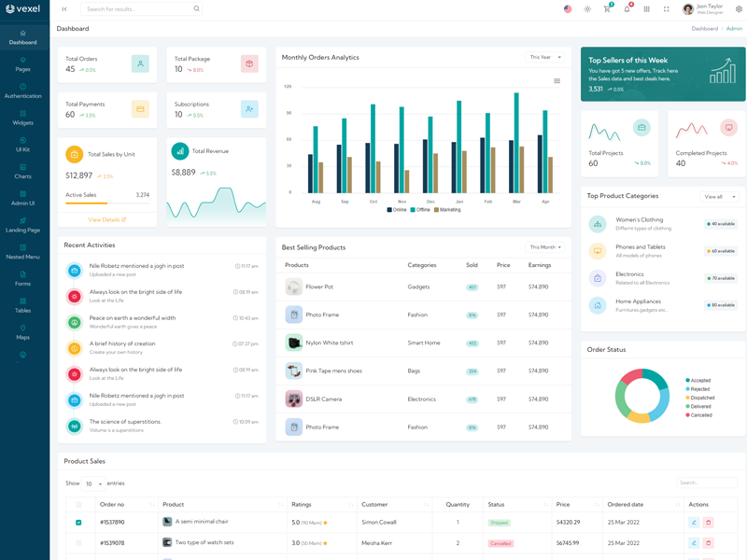
Task: Change the show entries count dropdown
Action: [x=93, y=483]
